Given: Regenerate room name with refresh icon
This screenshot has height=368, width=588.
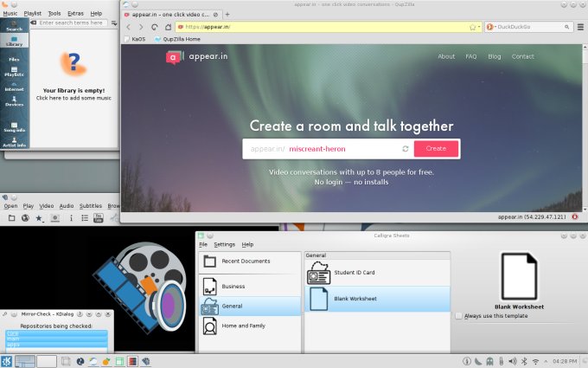Looking at the screenshot, I should tap(404, 149).
